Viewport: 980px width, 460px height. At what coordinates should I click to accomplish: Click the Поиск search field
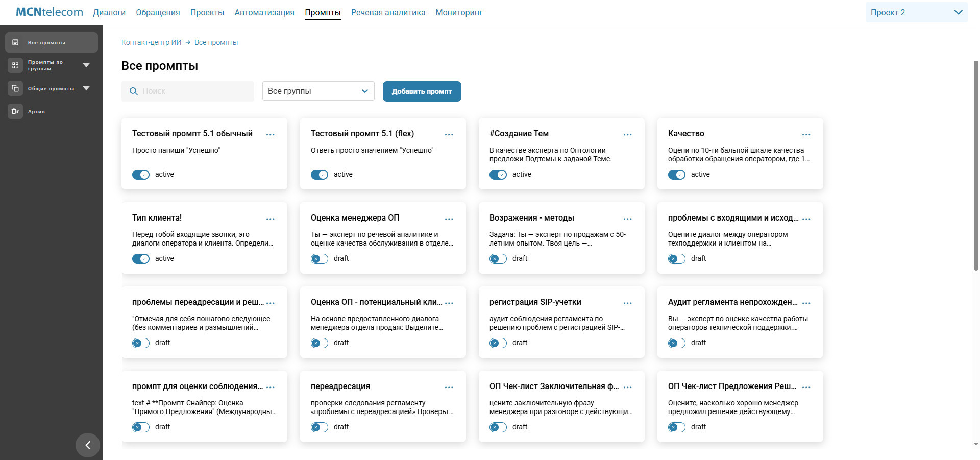pos(194,91)
